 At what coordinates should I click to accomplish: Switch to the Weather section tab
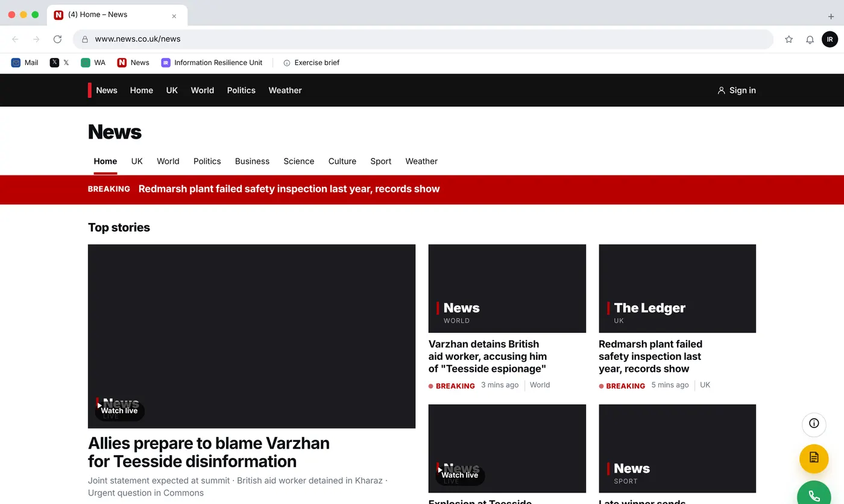point(421,162)
